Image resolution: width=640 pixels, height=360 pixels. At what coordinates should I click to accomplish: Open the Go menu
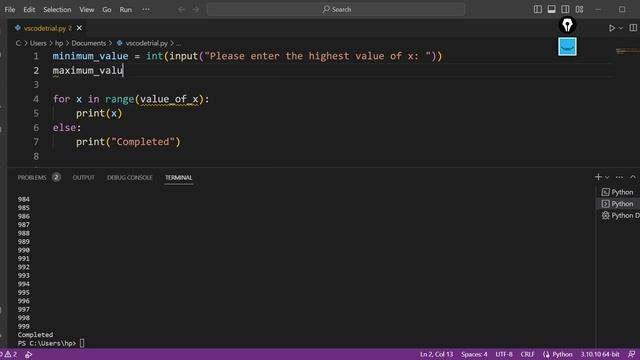click(107, 9)
